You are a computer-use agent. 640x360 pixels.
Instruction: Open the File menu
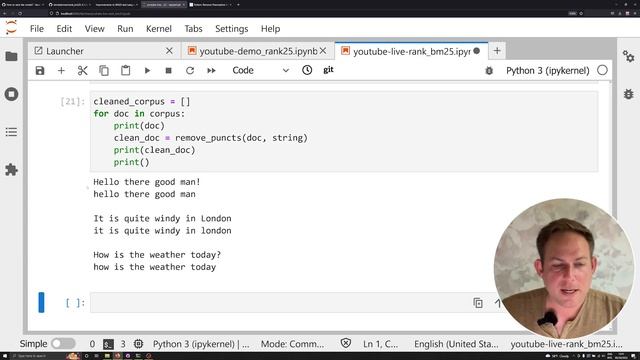[x=37, y=29]
